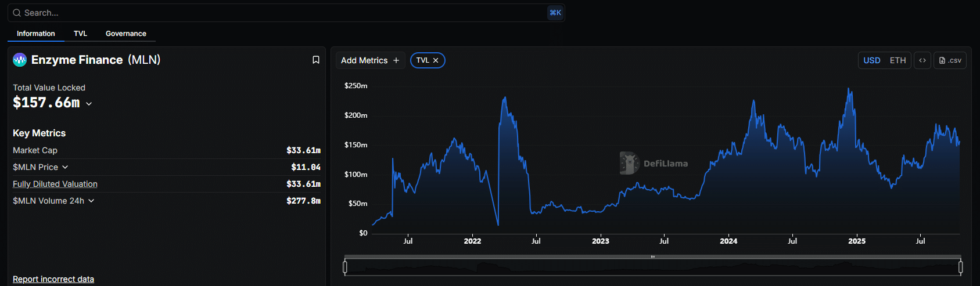Viewport: 980px width, 286px height.
Task: Open Report incorrect data link
Action: tap(53, 279)
